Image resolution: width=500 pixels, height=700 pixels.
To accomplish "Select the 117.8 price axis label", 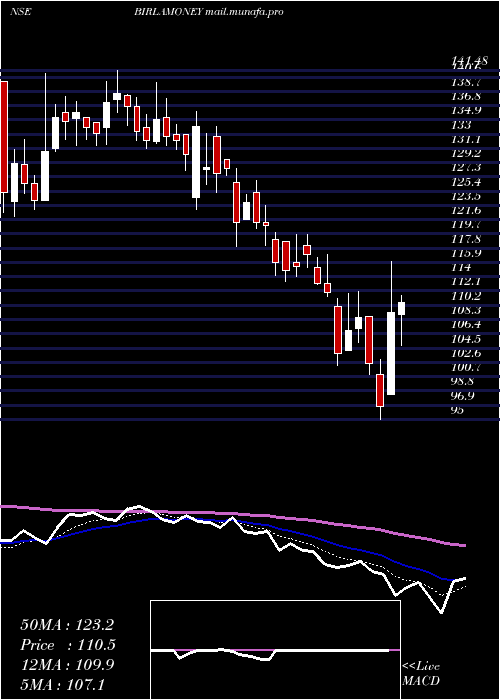I will [466, 239].
